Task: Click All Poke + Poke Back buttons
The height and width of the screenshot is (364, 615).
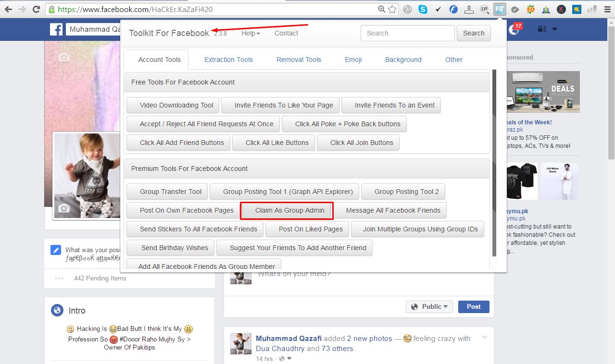Action: 344,124
